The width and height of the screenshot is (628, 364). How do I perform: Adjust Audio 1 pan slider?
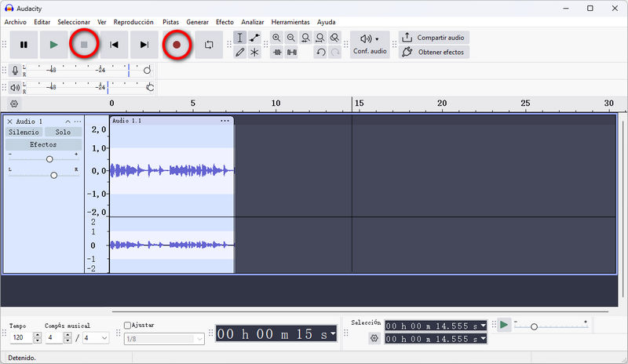coord(53,175)
